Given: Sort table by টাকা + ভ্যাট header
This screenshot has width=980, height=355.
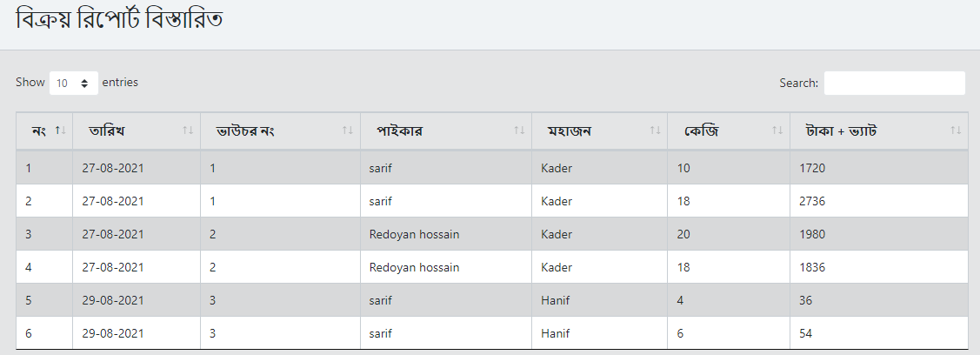Looking at the screenshot, I should pos(841,131).
